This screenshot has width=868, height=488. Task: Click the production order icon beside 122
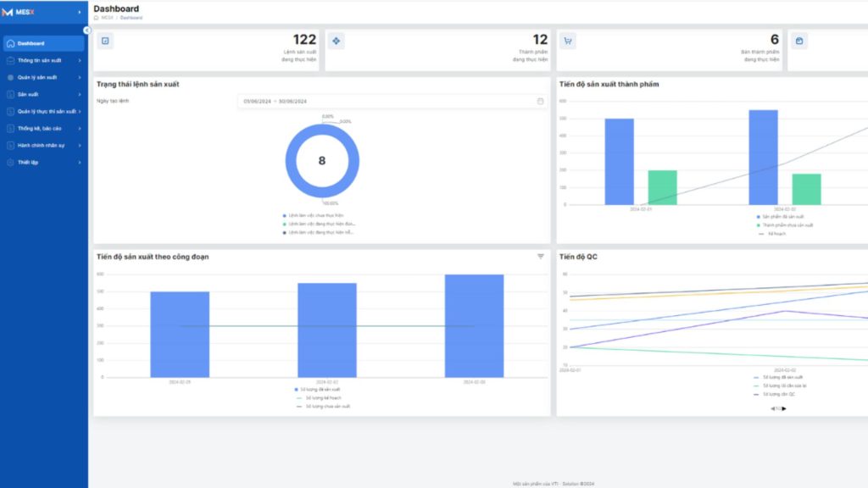[x=105, y=41]
